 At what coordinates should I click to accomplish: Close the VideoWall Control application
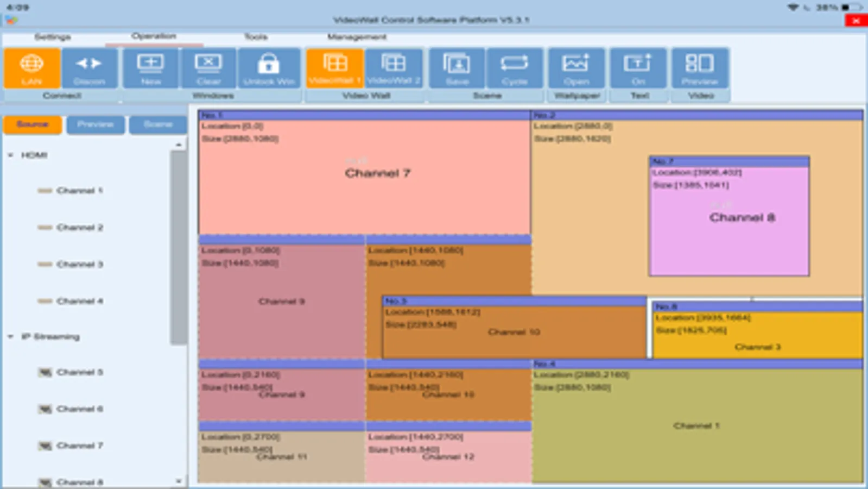pyautogui.click(x=856, y=21)
